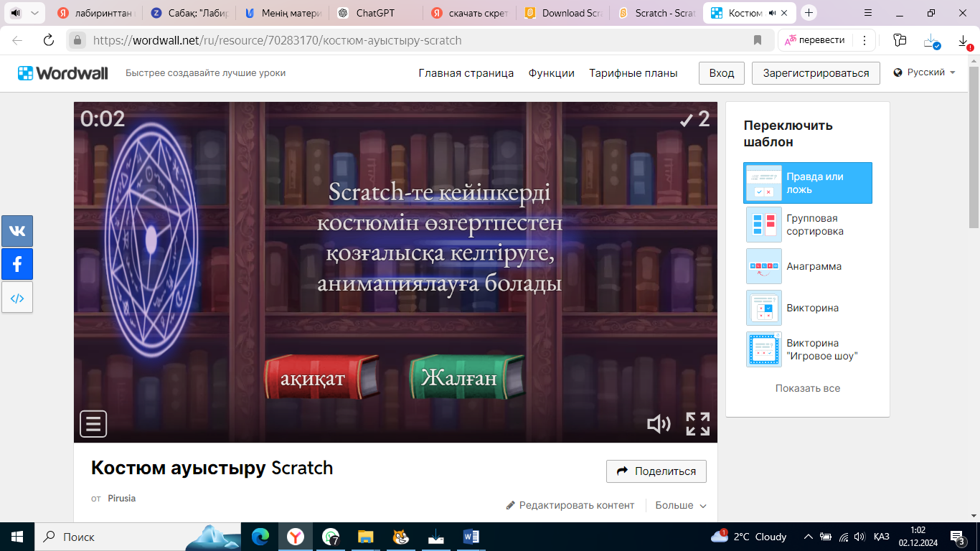Image resolution: width=980 pixels, height=551 pixels.
Task: Open the embed code button
Action: [17, 298]
